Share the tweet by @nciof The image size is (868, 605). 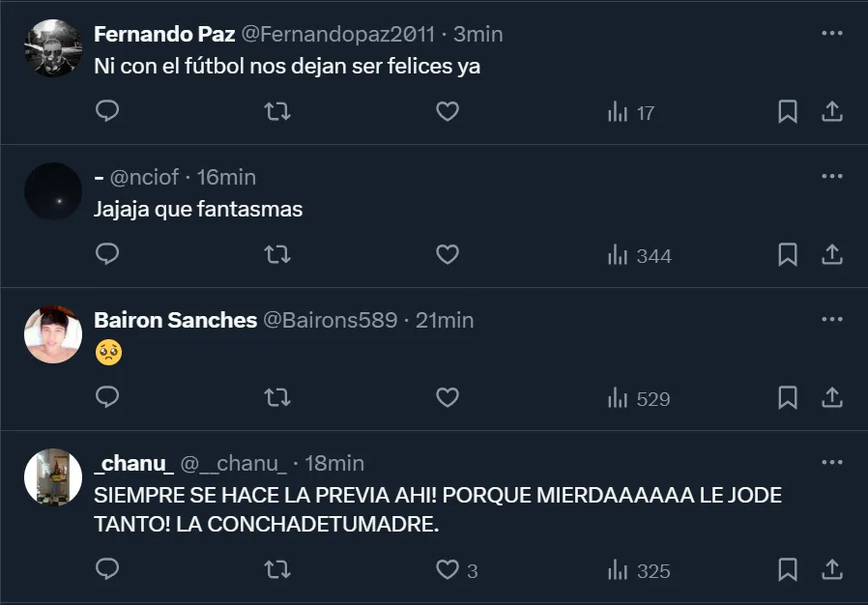[831, 255]
